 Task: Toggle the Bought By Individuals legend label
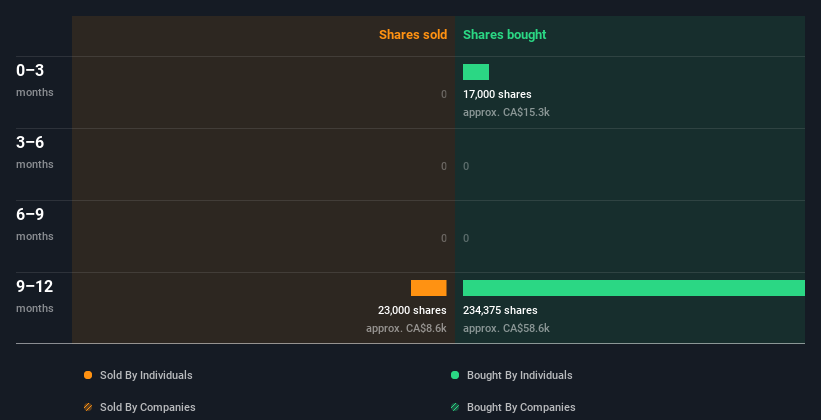519,375
